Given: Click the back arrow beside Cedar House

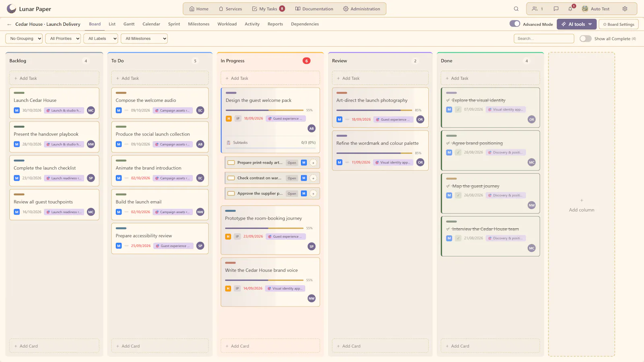Looking at the screenshot, I should pyautogui.click(x=9, y=24).
